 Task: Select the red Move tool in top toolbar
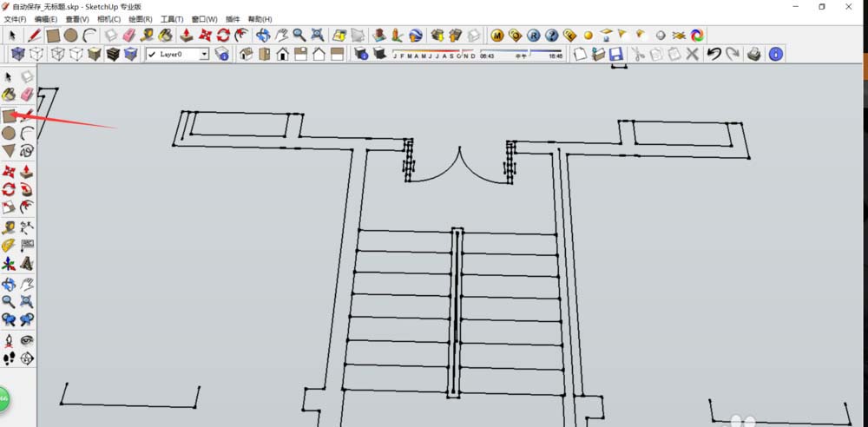click(206, 36)
